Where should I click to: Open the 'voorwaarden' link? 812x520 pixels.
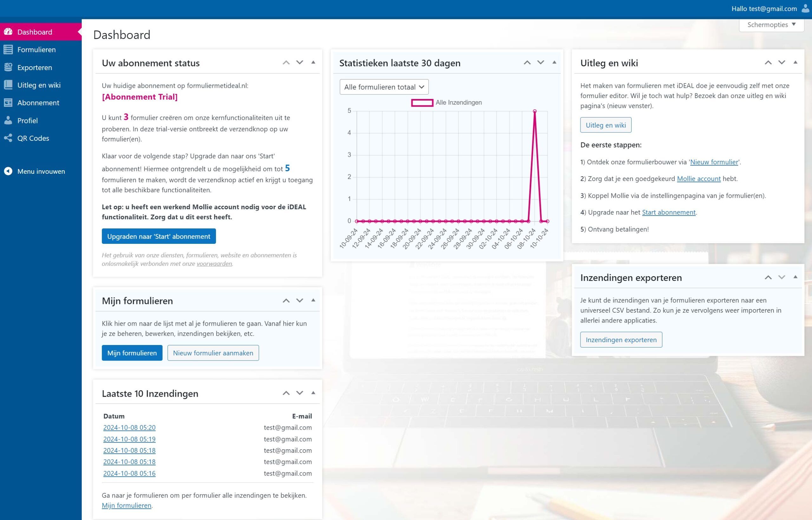click(x=214, y=264)
